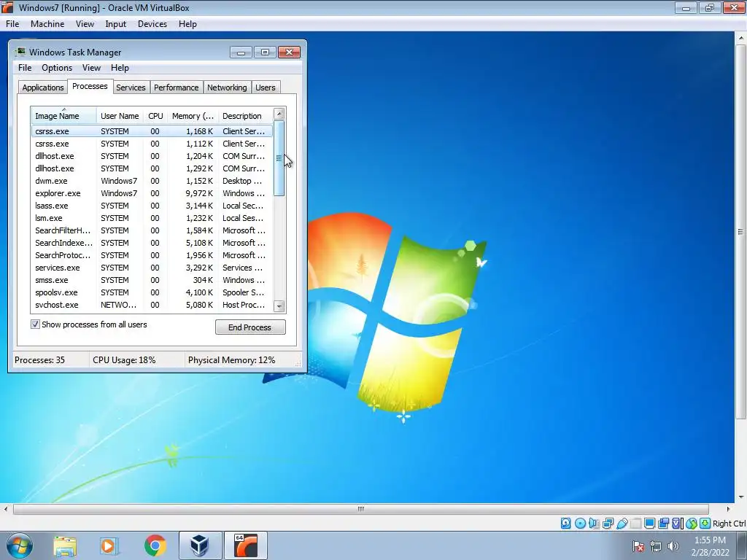The image size is (747, 560).
Task: Select csrss.exe row with 1,112 K
Action: coord(152,144)
